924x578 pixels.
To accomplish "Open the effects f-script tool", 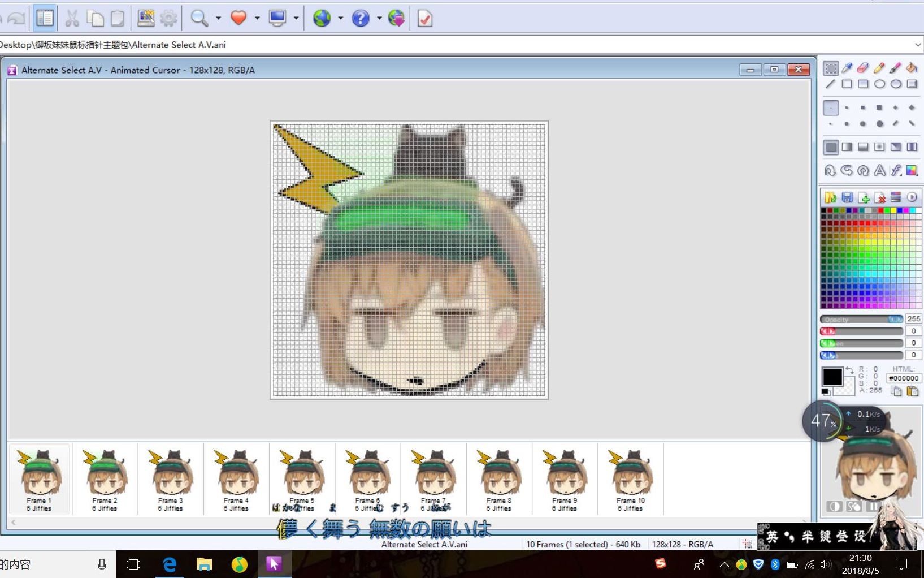I will (x=896, y=170).
